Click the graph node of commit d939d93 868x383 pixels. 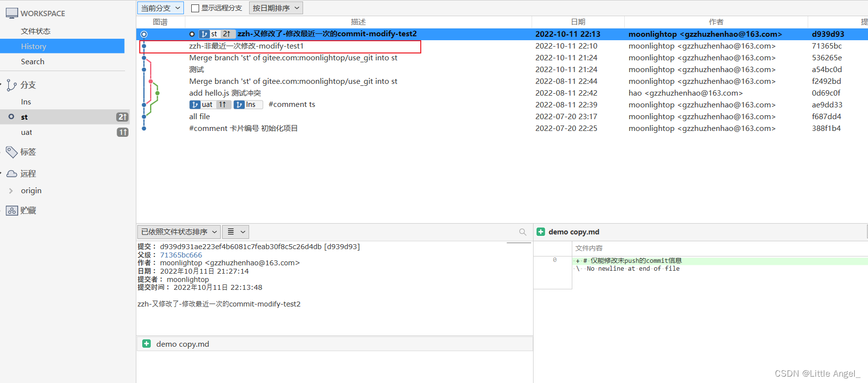click(x=144, y=34)
